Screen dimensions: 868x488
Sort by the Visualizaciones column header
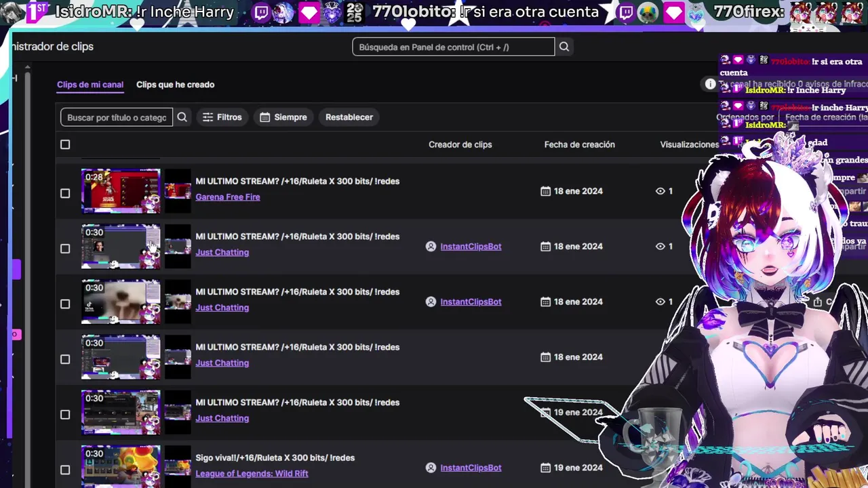tap(690, 144)
